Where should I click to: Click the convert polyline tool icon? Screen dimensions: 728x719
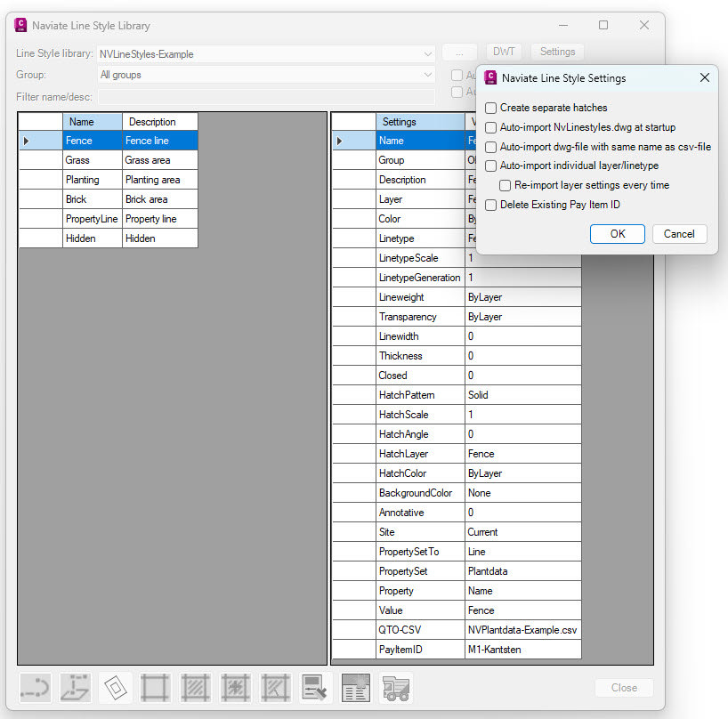(x=75, y=687)
